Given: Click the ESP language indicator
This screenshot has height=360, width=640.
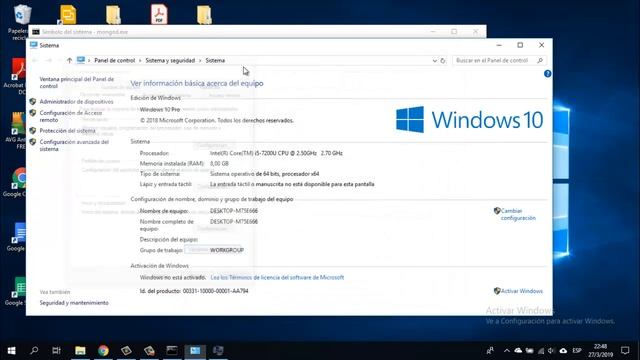Looking at the screenshot, I should click(x=577, y=350).
